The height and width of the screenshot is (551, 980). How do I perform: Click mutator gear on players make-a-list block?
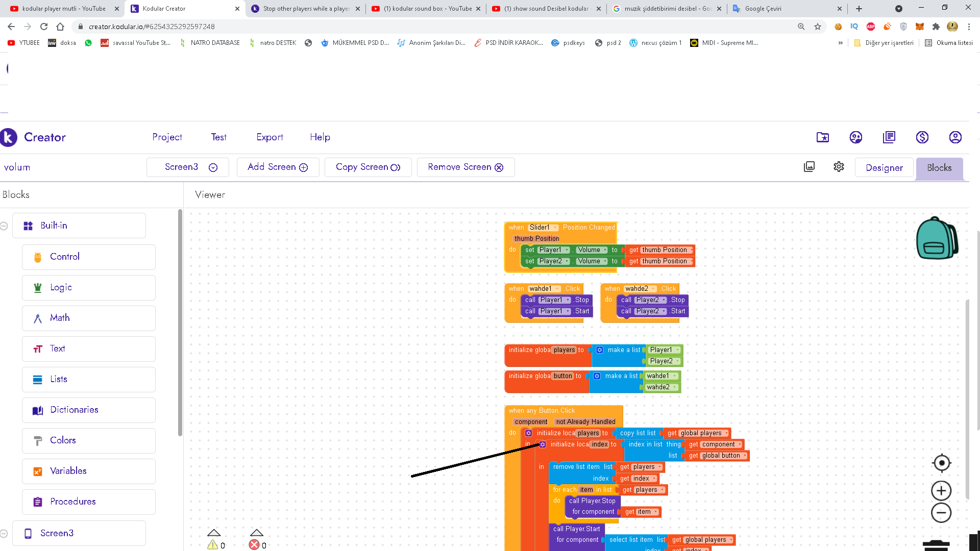coord(600,350)
